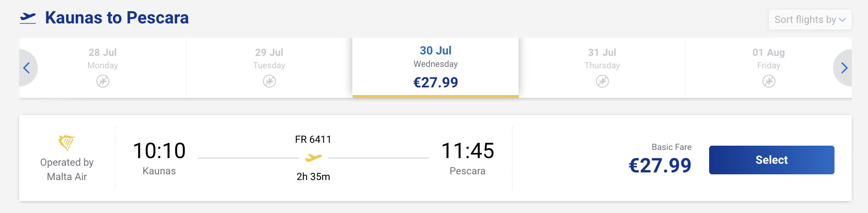Switch to the 28 Jul Monday tab
The height and width of the screenshot is (213, 868).
[x=102, y=68]
